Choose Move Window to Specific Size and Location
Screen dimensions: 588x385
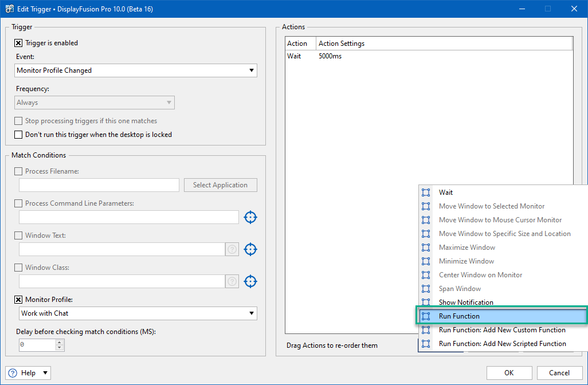(x=503, y=234)
